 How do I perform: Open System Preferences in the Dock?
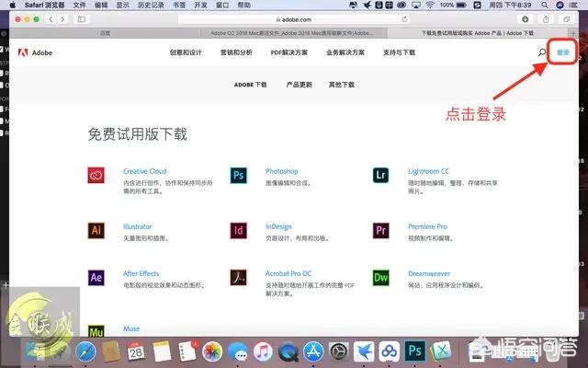pyautogui.click(x=339, y=351)
